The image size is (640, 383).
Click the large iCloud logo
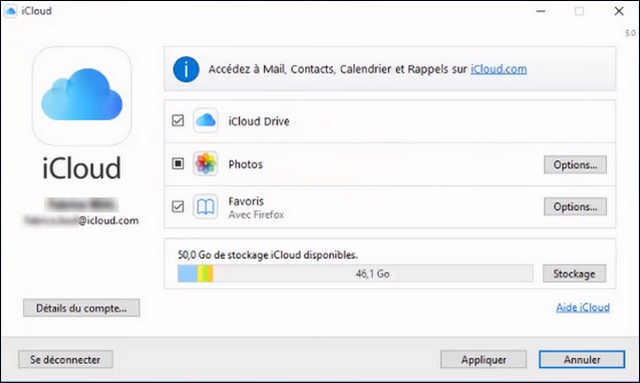82,96
